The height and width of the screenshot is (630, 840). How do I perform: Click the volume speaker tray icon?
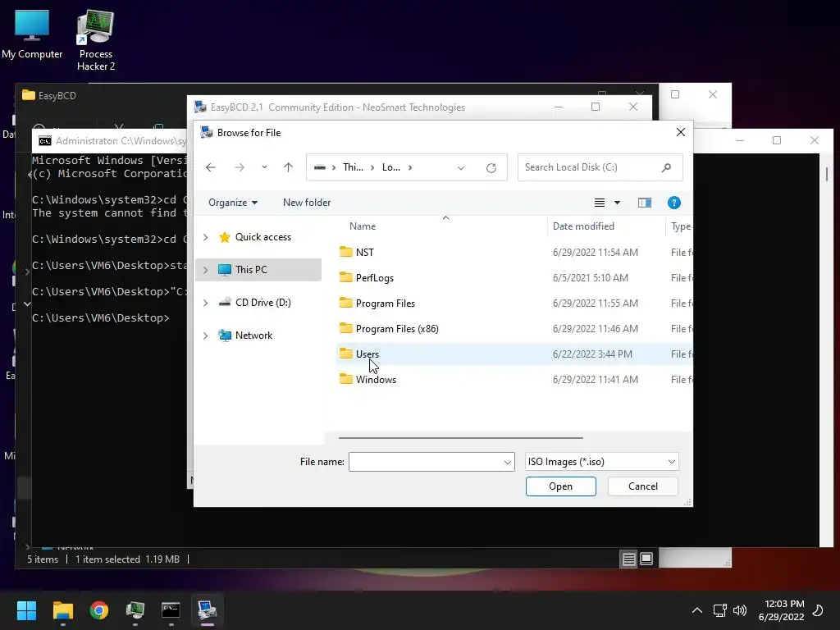pyautogui.click(x=739, y=610)
